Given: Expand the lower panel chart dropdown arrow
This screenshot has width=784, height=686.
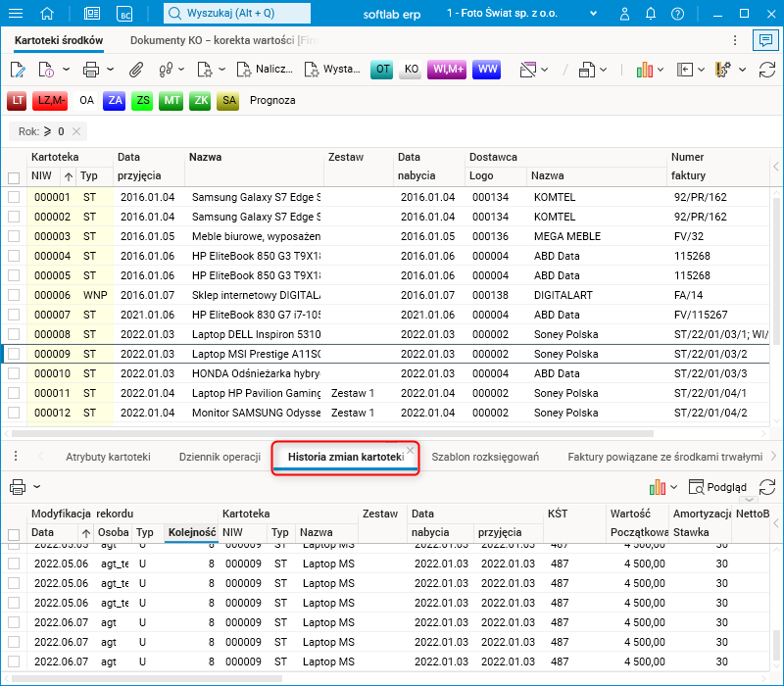Looking at the screenshot, I should (x=673, y=487).
